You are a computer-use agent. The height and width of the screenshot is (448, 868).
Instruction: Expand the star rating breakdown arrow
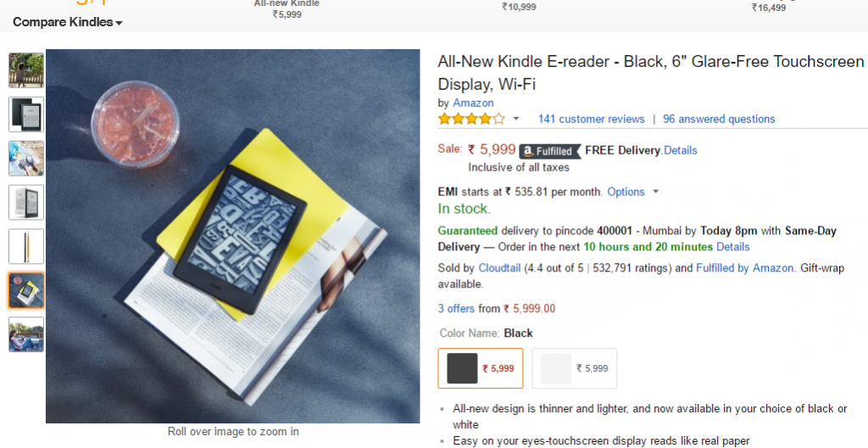(516, 119)
